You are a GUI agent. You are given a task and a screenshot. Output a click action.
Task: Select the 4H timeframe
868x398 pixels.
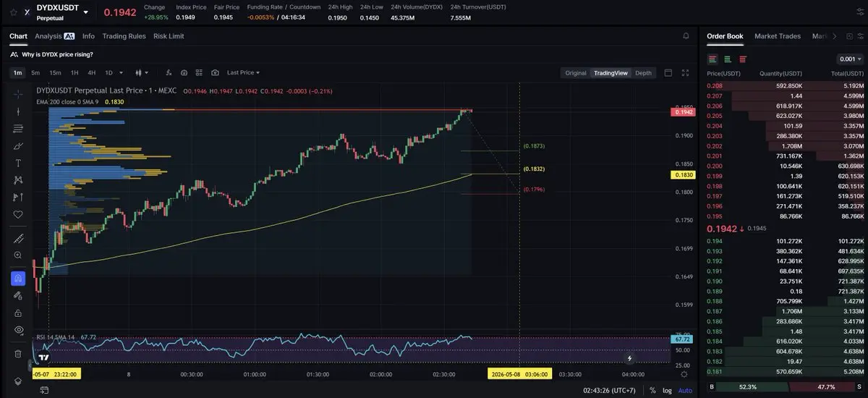pyautogui.click(x=92, y=72)
